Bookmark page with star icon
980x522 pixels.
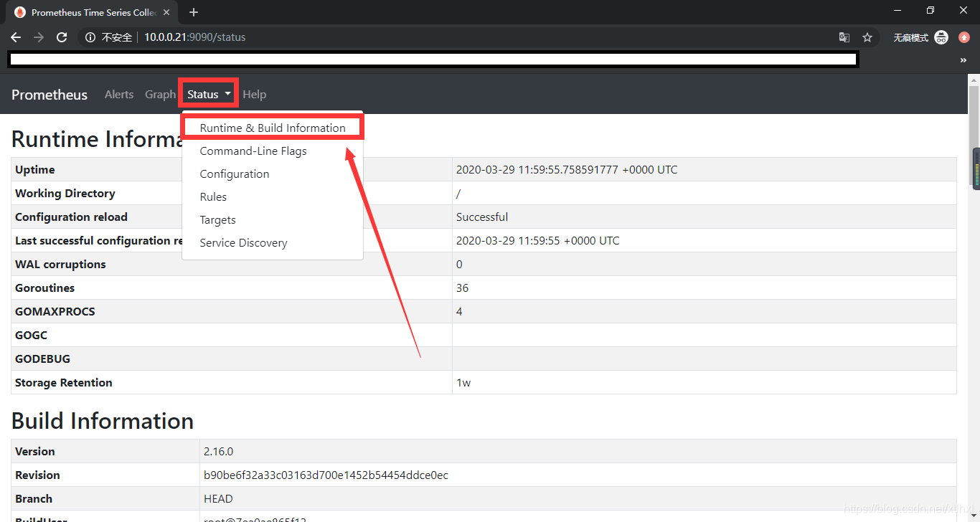tap(867, 37)
